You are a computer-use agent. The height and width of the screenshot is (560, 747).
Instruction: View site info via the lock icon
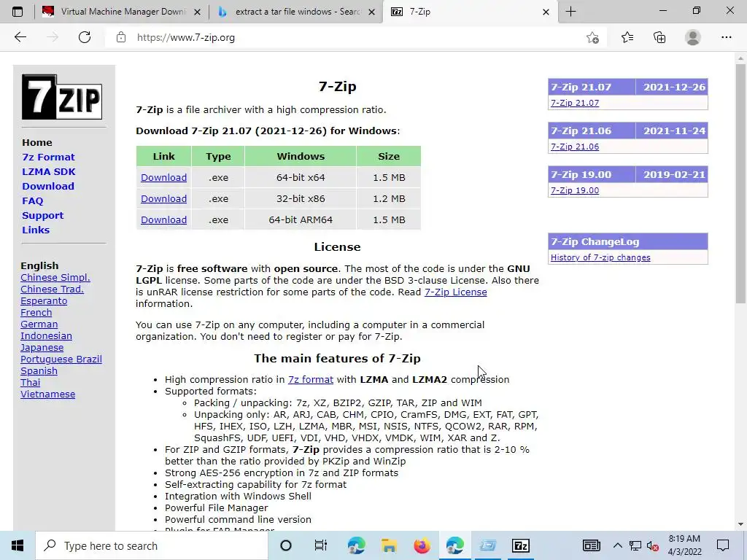pos(121,37)
